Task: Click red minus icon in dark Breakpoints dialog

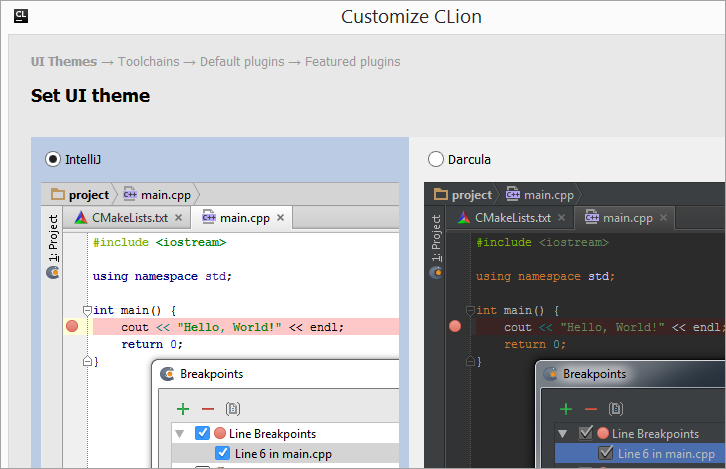Action: 591,409
